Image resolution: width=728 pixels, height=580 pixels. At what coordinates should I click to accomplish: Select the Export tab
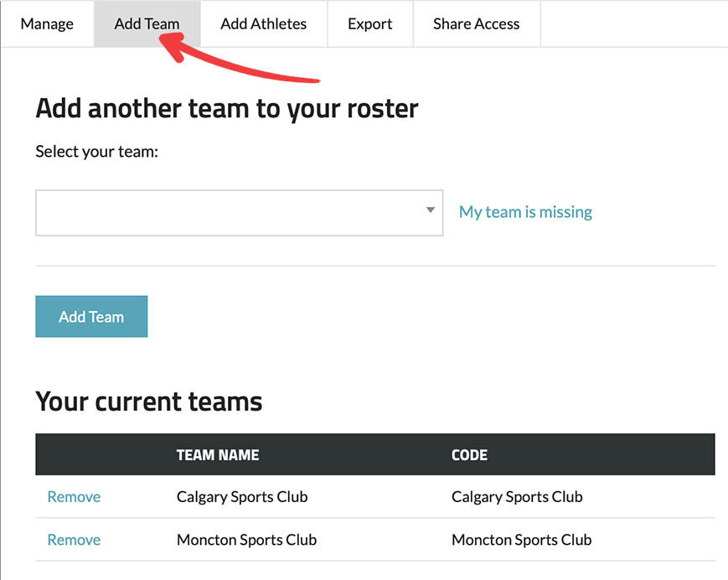[369, 23]
